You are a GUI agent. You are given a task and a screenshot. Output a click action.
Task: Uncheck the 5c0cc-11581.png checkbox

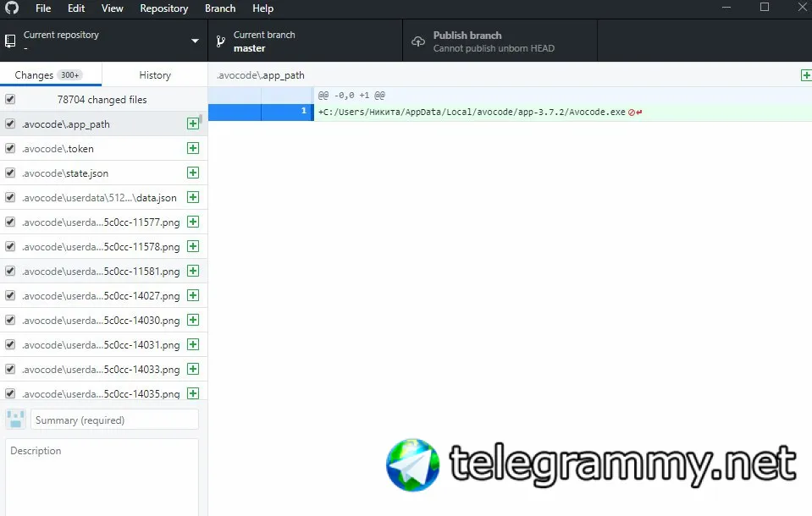click(10, 271)
